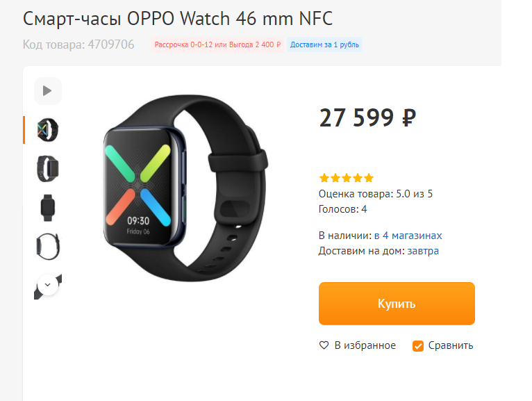Select the fourth thumbnail showing watch strap profile
Screen dimensions: 532x401
pyautogui.click(x=47, y=247)
